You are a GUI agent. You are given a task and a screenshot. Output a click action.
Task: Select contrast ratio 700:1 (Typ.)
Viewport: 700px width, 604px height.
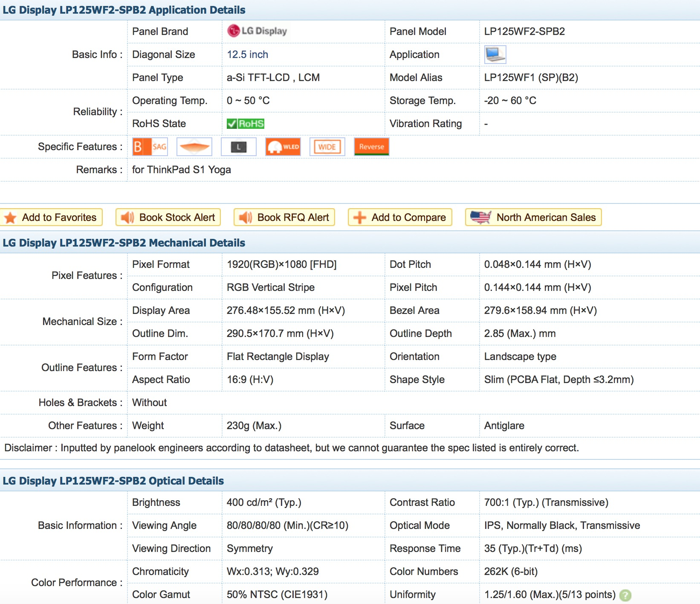pos(546,502)
